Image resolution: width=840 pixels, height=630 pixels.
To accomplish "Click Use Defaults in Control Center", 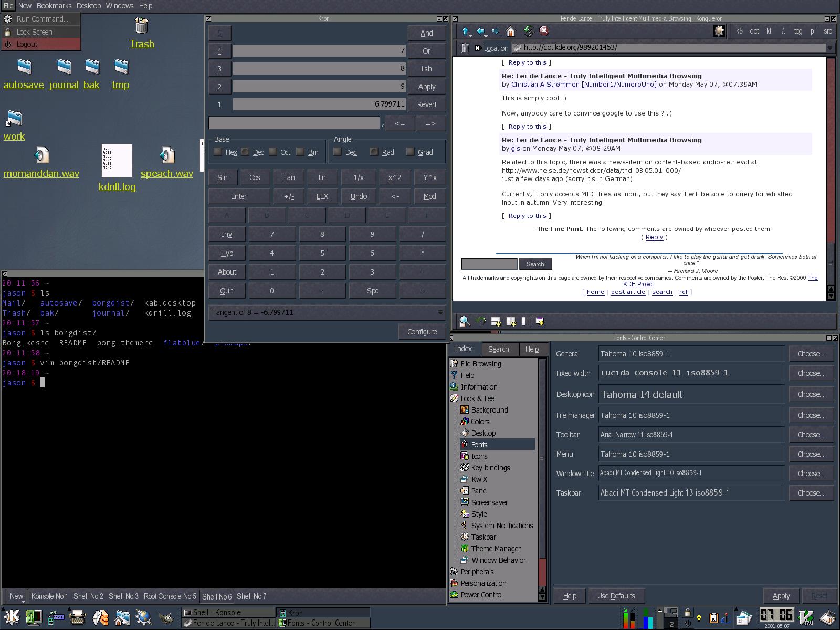I will click(616, 596).
